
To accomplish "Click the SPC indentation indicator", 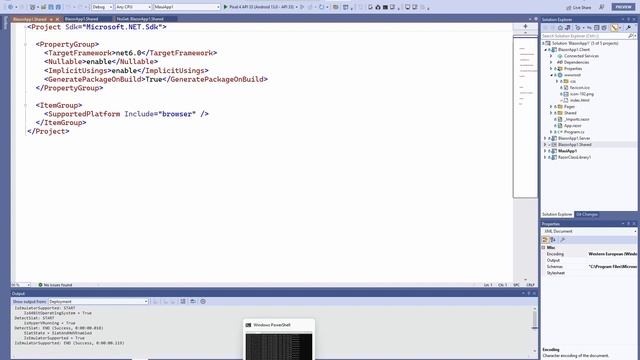I will pos(516,285).
